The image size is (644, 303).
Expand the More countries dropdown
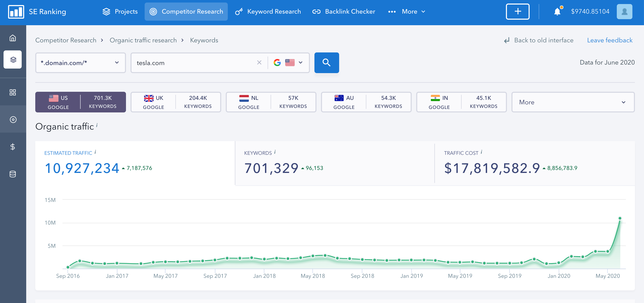coord(573,102)
